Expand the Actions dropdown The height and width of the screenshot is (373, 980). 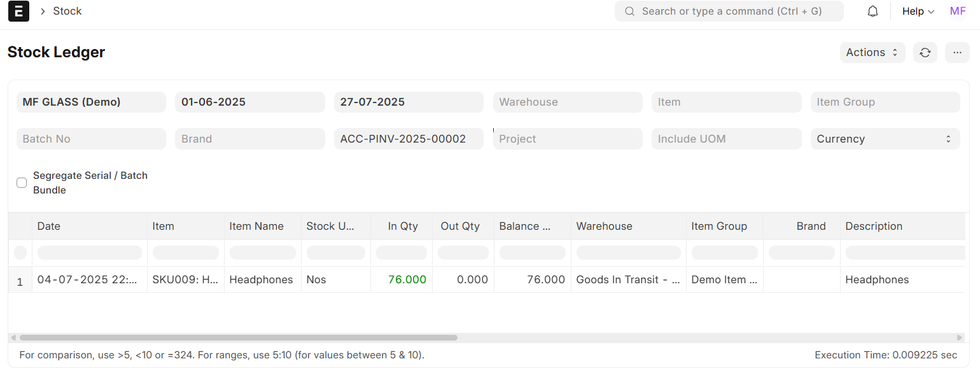(872, 52)
